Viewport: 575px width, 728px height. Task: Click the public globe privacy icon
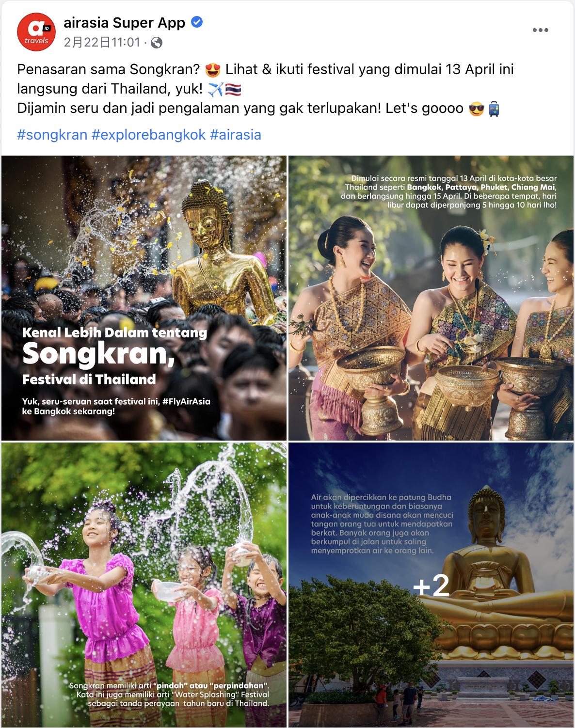(157, 43)
